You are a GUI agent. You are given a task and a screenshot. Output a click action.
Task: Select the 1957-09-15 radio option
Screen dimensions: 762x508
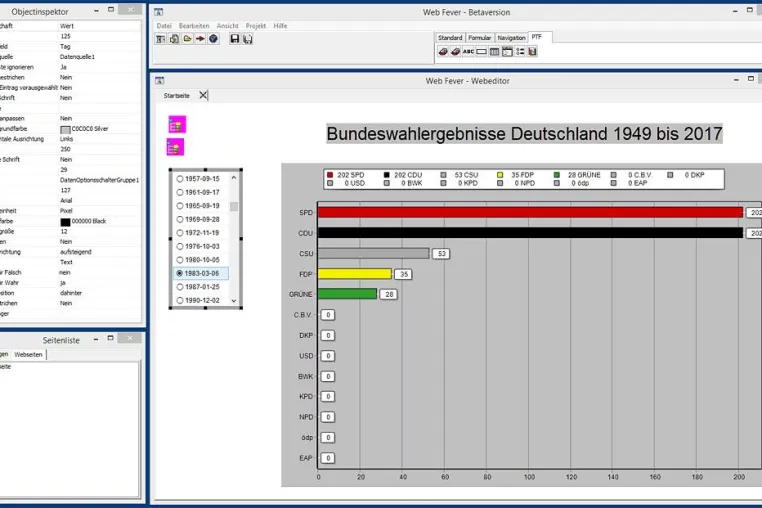point(180,179)
